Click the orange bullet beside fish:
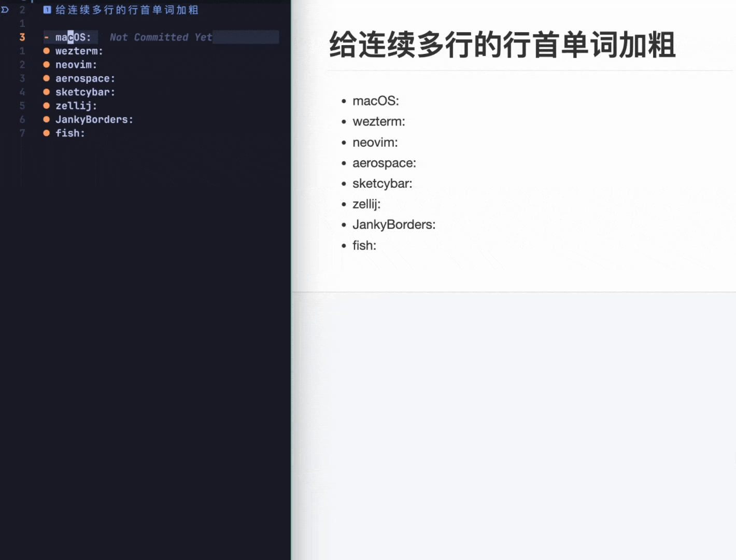 pos(46,133)
